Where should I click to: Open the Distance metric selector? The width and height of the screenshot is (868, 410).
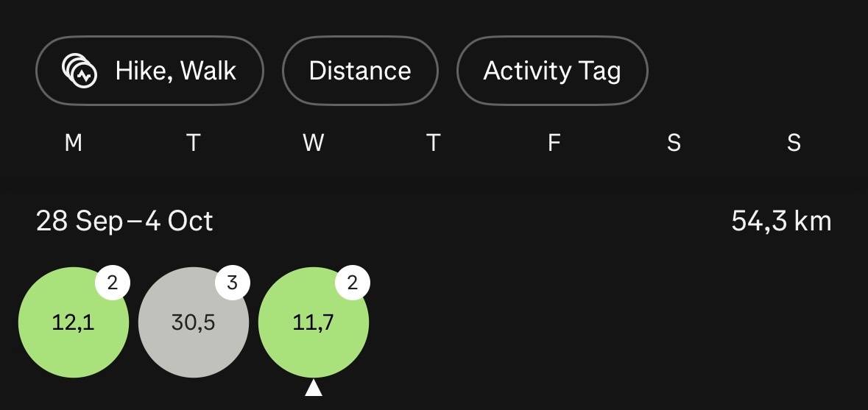point(360,70)
